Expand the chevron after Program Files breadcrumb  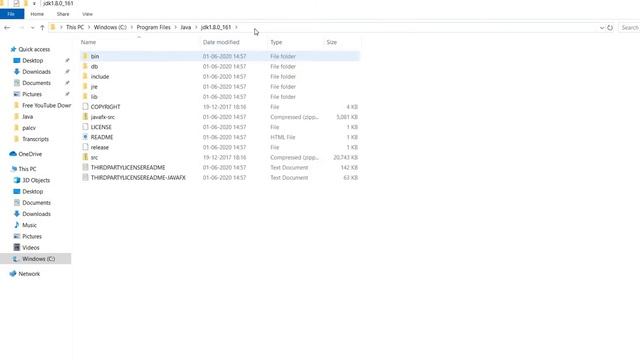point(176,27)
